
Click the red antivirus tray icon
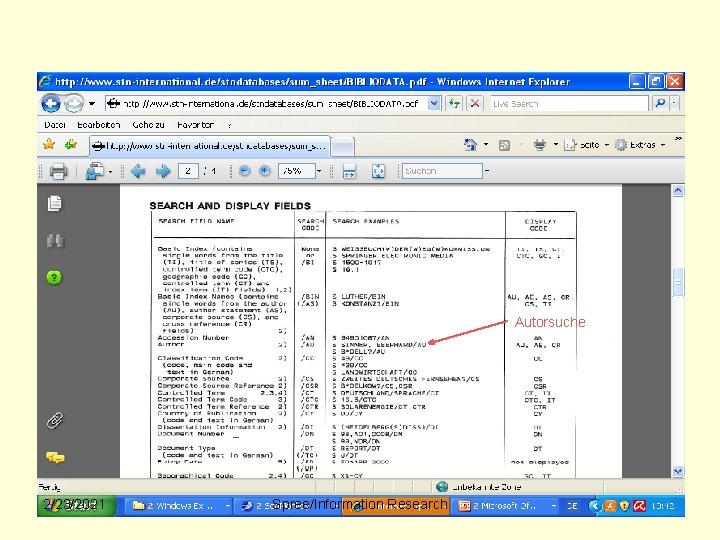(x=640, y=506)
